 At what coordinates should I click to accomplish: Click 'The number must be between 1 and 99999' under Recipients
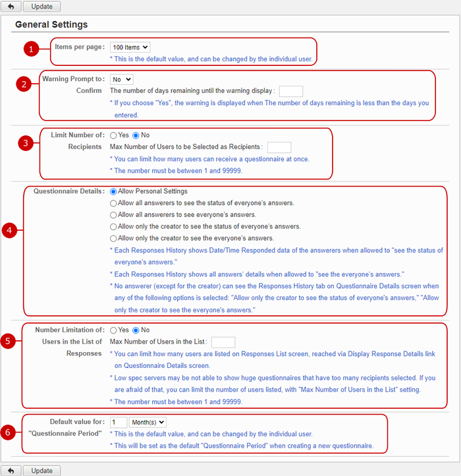(x=178, y=171)
